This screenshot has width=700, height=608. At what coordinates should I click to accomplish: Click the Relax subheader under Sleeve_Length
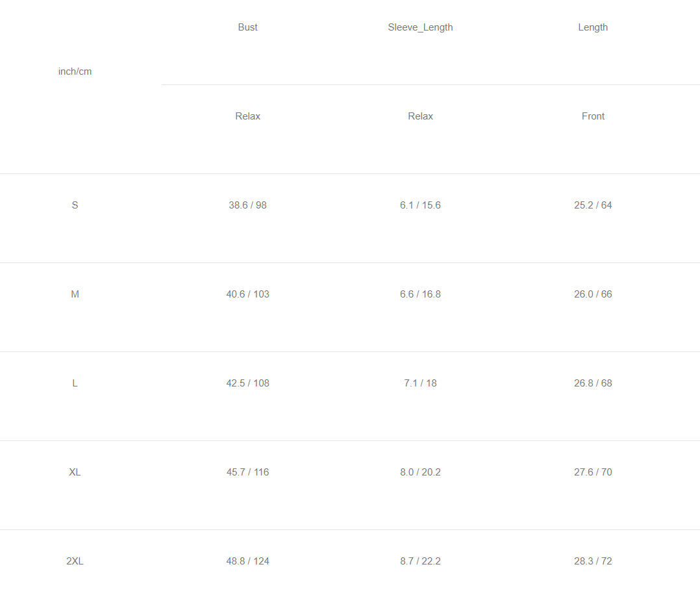[x=421, y=116]
